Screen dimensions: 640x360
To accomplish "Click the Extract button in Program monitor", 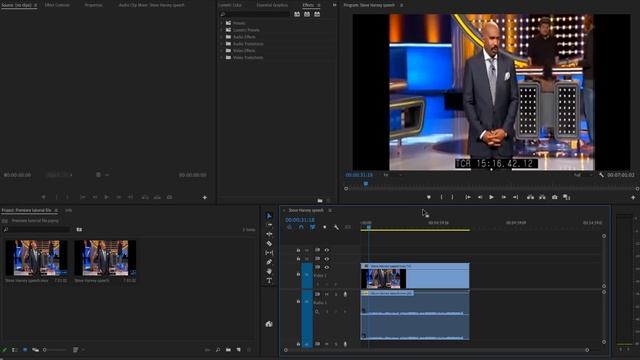I will (542, 197).
